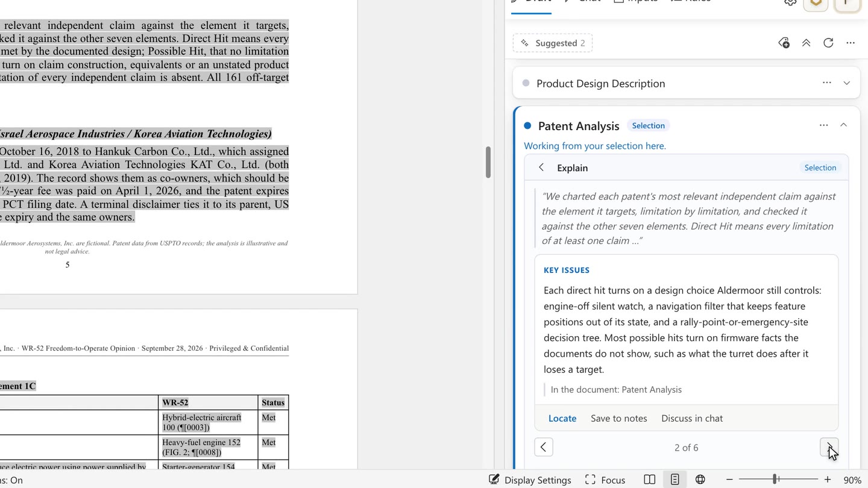Click the "Heavy-fuel engine 152" table cell
The height and width of the screenshot is (488, 868).
pyautogui.click(x=209, y=447)
